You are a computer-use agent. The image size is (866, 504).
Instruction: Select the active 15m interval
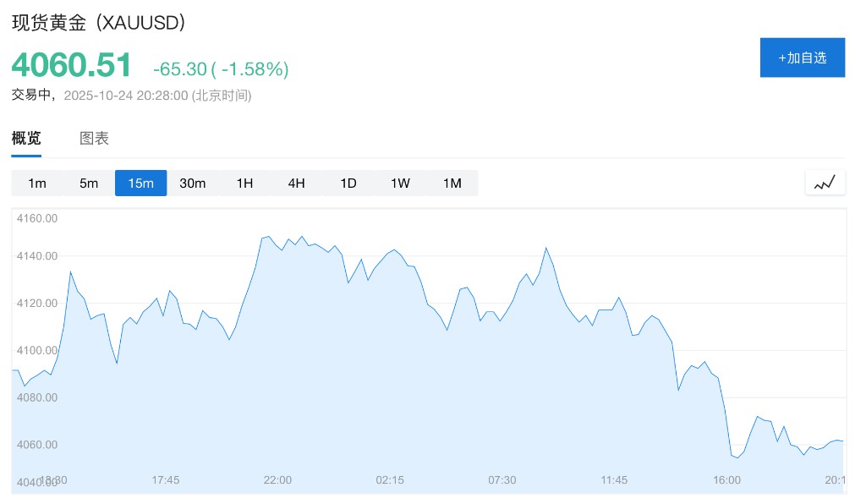[x=140, y=183]
